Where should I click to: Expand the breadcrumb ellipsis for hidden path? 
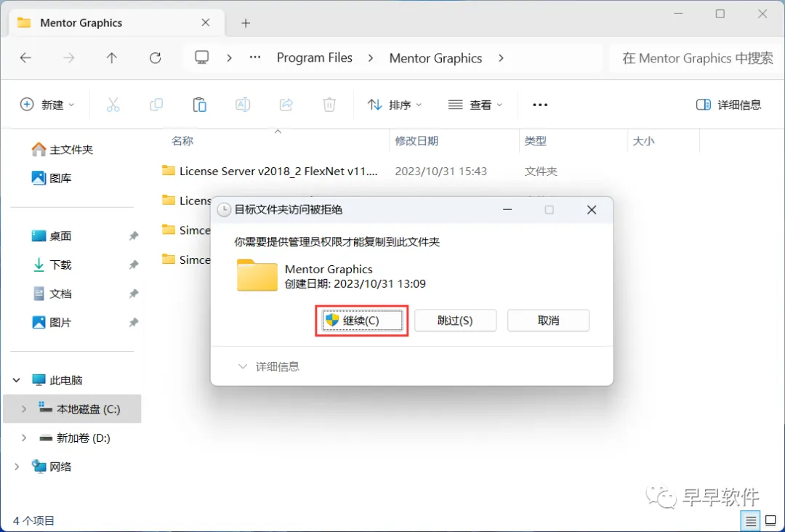coord(255,58)
